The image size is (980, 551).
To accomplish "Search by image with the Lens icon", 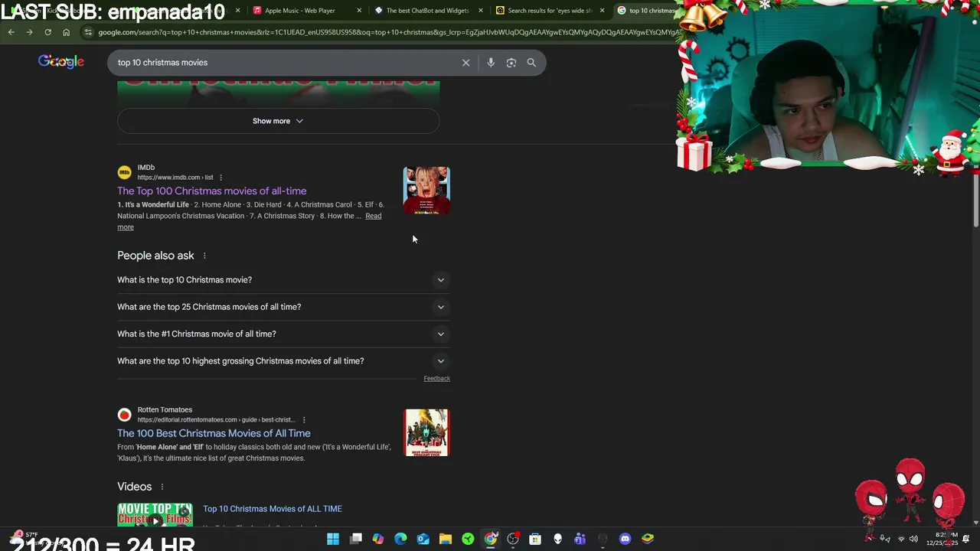I will (511, 63).
